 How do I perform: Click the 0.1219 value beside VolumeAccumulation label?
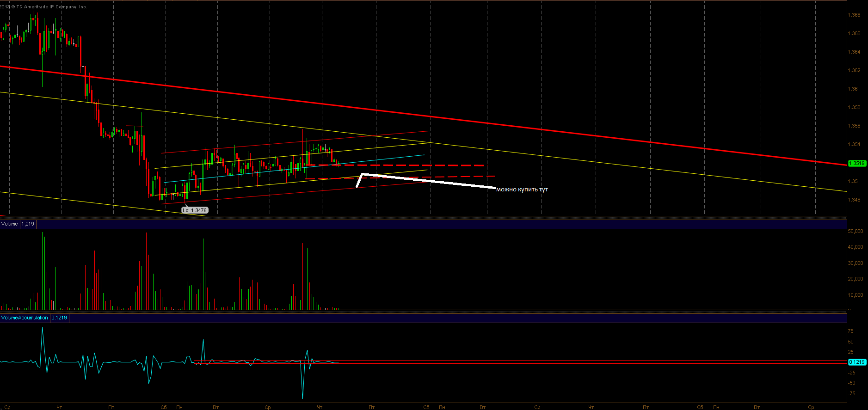(x=59, y=318)
